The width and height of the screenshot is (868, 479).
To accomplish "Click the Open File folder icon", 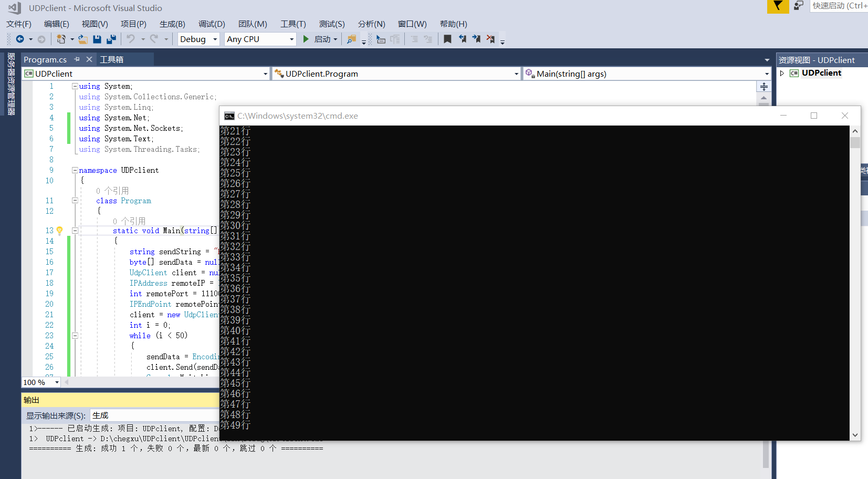I will (83, 39).
